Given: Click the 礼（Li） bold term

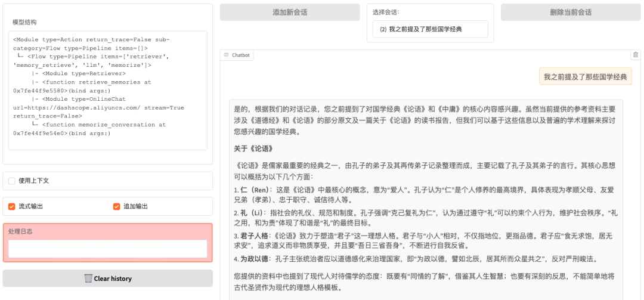Looking at the screenshot, I should click(x=252, y=213).
